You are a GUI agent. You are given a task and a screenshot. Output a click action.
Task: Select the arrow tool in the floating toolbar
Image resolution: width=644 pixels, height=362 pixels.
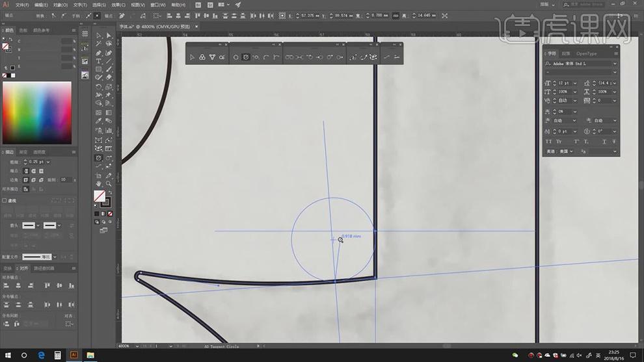[192, 57]
